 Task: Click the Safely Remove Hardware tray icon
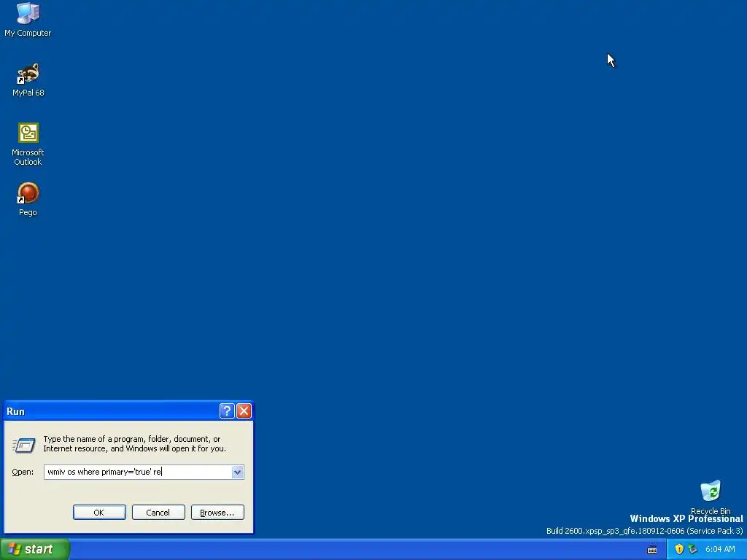coord(692,549)
